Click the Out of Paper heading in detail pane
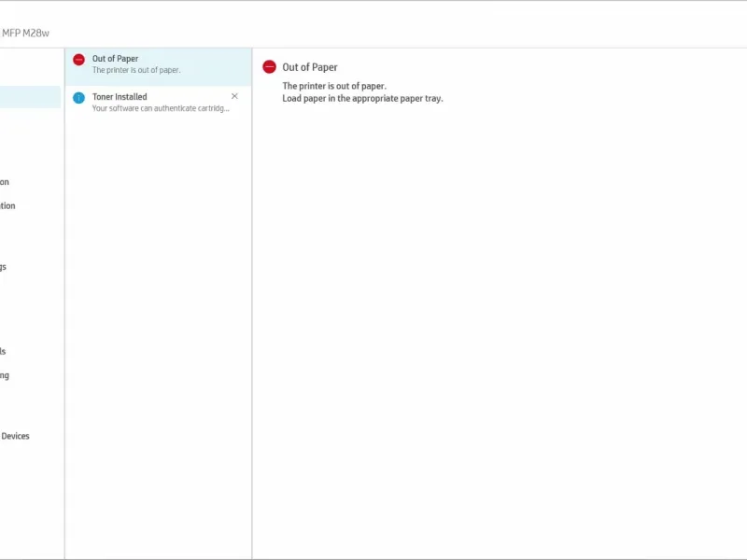 (x=310, y=67)
